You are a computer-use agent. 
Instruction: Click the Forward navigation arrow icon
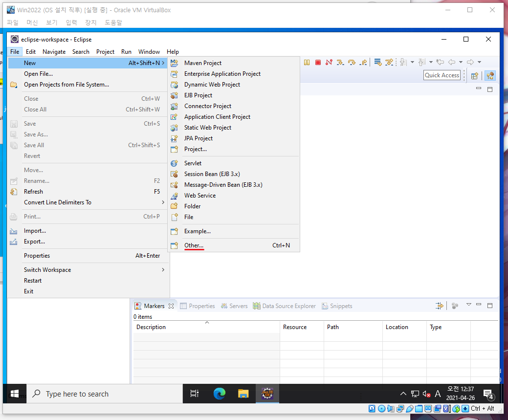[470, 62]
